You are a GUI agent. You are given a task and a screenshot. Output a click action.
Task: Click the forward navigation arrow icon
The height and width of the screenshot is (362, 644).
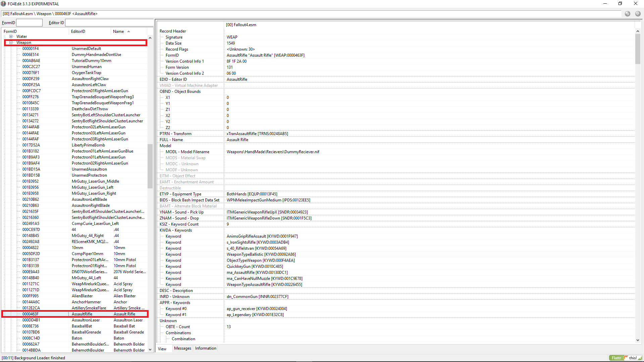point(638,14)
